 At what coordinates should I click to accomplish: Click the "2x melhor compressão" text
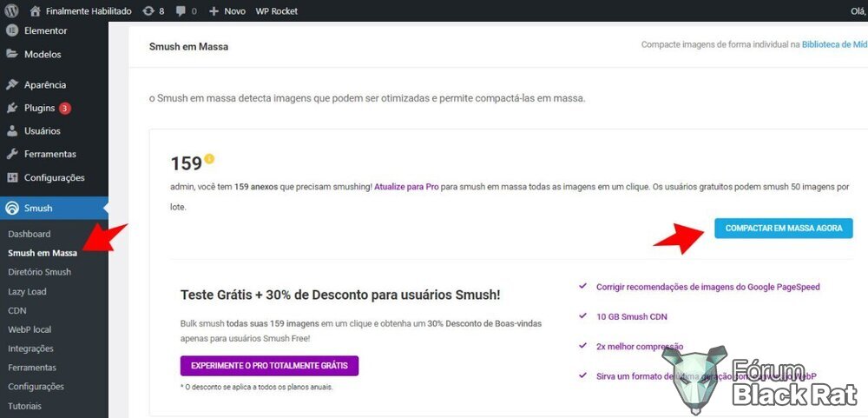pos(640,347)
